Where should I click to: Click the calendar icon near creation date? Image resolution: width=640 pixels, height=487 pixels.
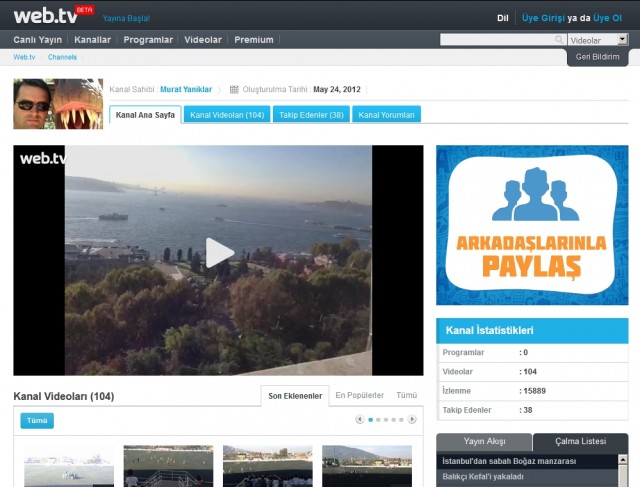pos(234,89)
